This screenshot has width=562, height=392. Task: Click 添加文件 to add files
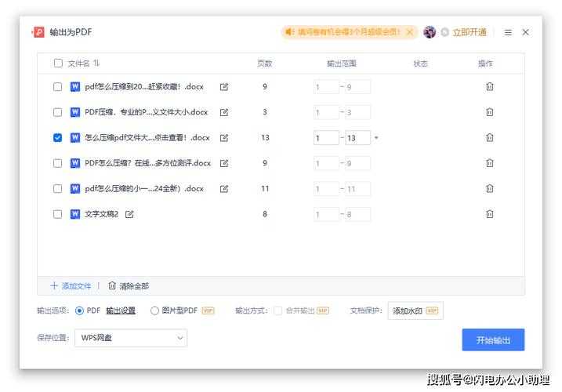pyautogui.click(x=71, y=286)
